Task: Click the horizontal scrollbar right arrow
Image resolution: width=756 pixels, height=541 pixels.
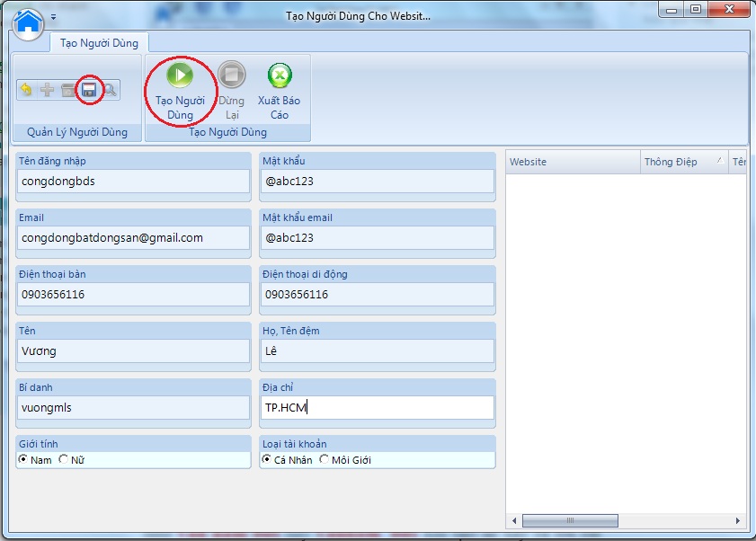Action: [738, 520]
